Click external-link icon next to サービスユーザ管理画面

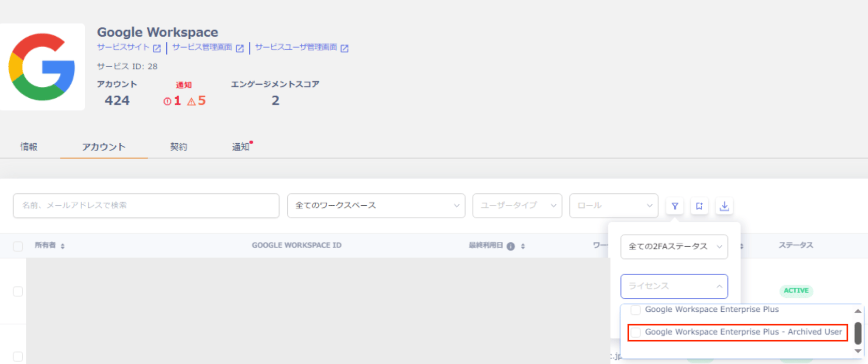coord(345,48)
